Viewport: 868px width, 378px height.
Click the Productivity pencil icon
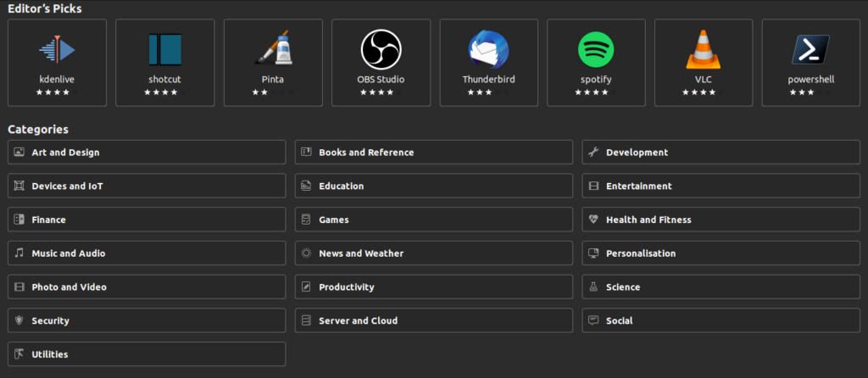[x=306, y=286]
